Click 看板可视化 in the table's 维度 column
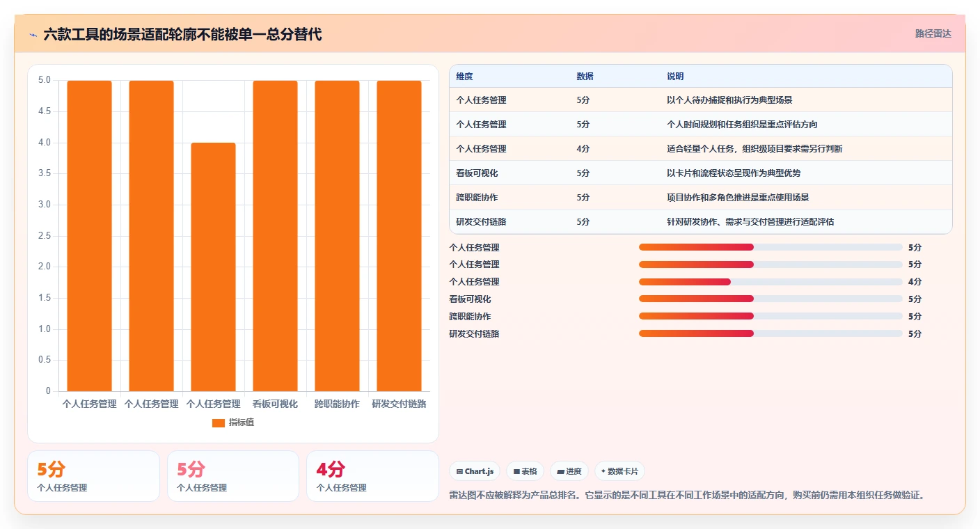Viewport: 980px width, 529px height. [x=477, y=173]
